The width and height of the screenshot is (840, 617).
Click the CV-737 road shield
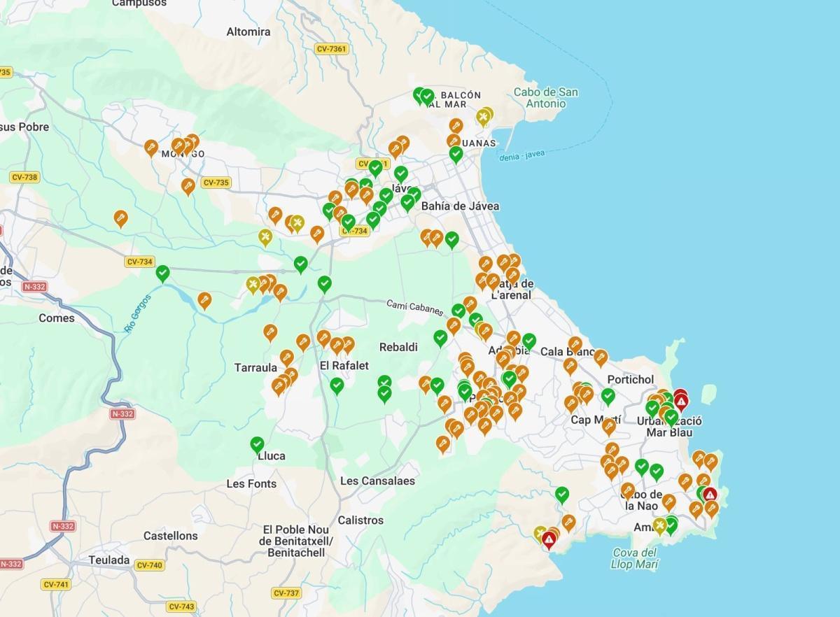(286, 593)
